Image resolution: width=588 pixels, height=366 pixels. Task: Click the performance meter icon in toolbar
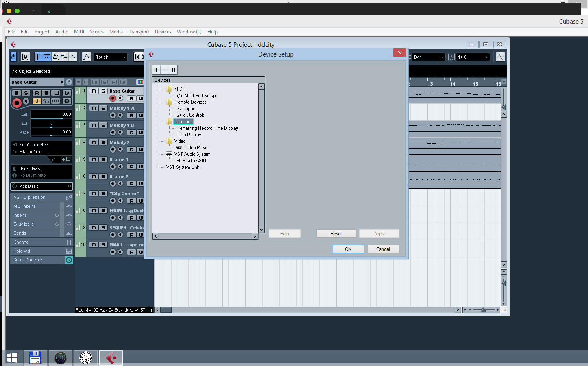pyautogui.click(x=25, y=57)
